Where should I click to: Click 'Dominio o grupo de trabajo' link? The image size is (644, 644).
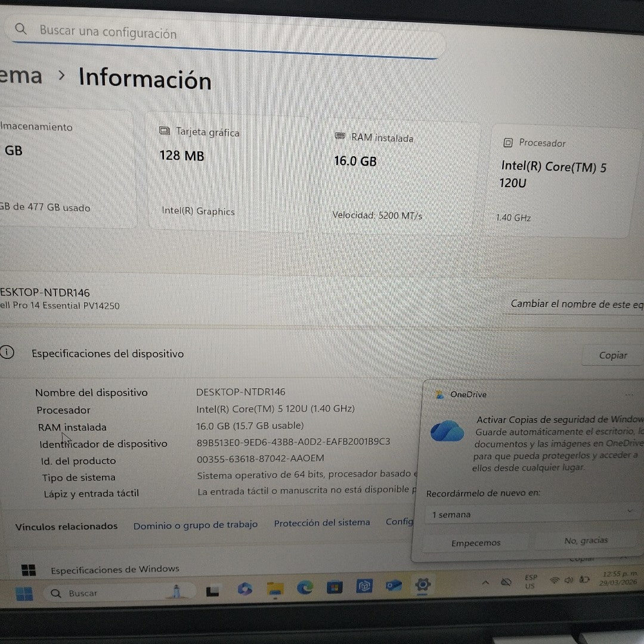[196, 525]
